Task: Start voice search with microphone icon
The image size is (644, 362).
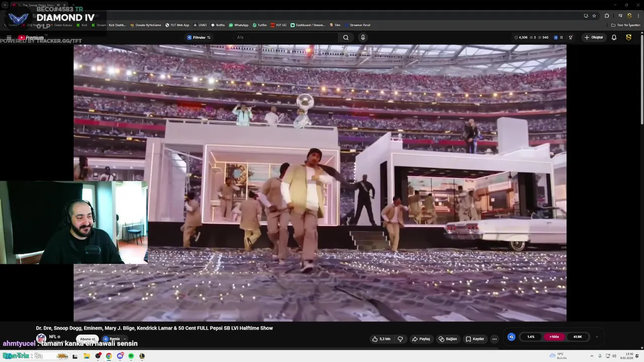Action: (363, 38)
